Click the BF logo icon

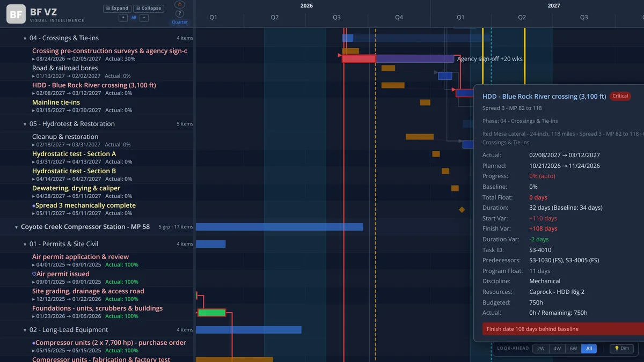(x=16, y=14)
